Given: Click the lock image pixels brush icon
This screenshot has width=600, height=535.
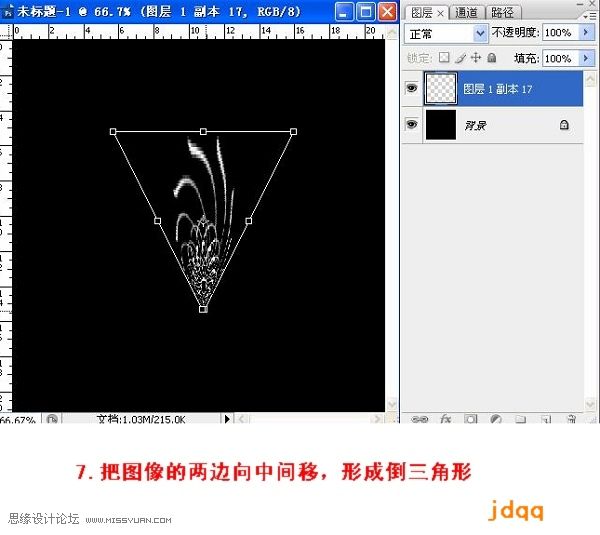Looking at the screenshot, I should (x=461, y=58).
